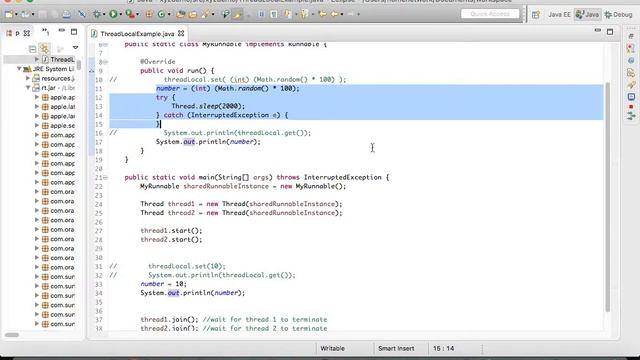640x360 pixels.
Task: Toggle Block Selection mode
Action: click(x=262, y=14)
